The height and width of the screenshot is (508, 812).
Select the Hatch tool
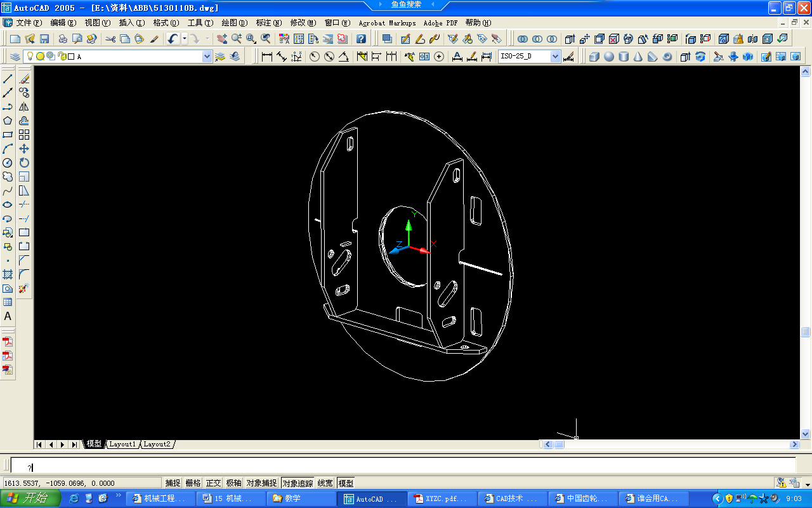click(8, 274)
